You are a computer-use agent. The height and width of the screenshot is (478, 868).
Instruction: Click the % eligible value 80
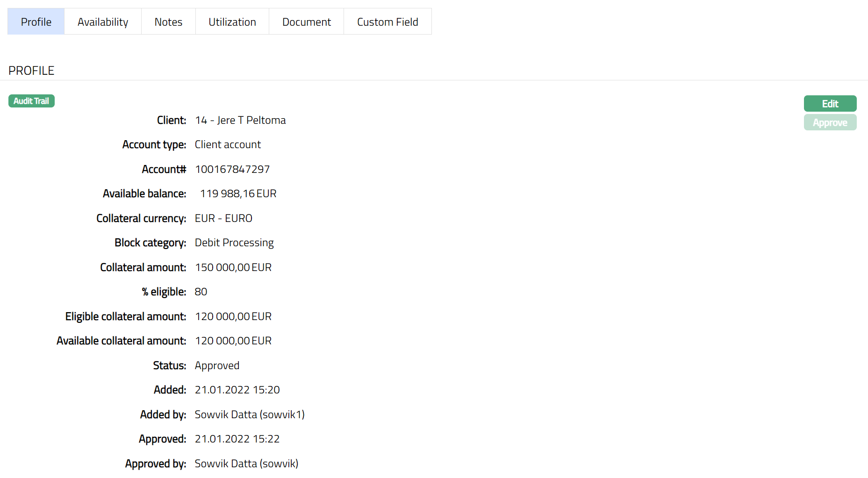click(x=201, y=292)
